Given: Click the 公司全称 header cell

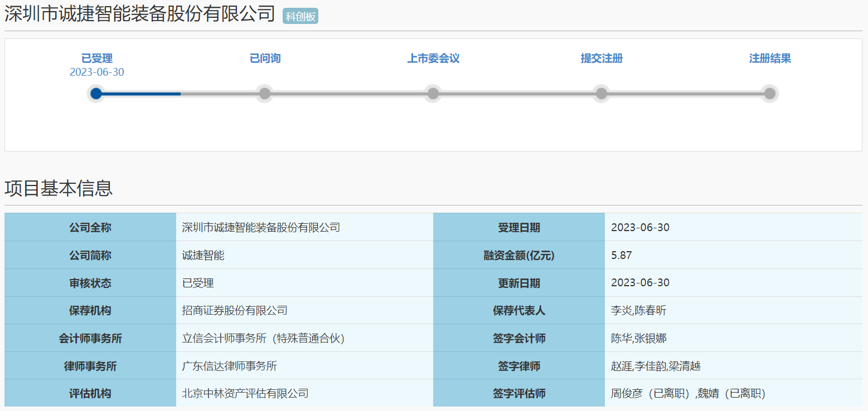Looking at the screenshot, I should [x=90, y=227].
